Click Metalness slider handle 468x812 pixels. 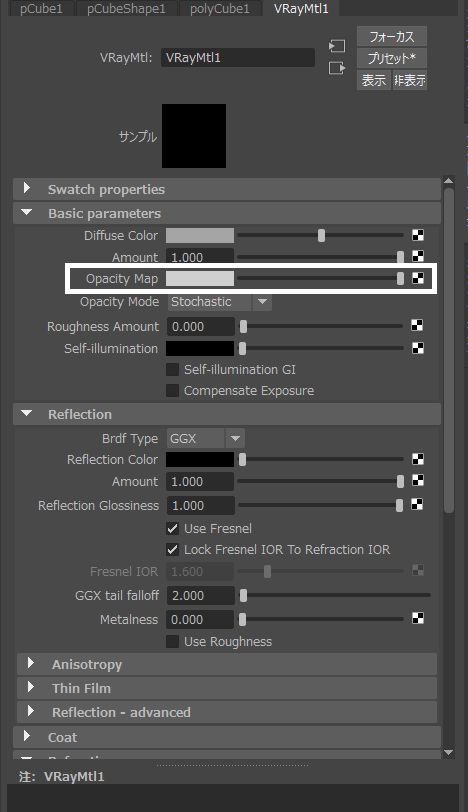click(x=242, y=619)
